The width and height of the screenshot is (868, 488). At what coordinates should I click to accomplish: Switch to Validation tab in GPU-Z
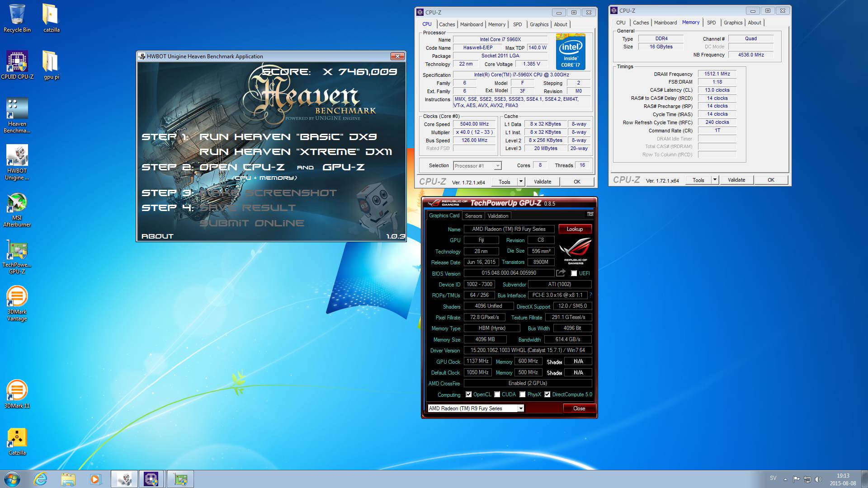[498, 216]
